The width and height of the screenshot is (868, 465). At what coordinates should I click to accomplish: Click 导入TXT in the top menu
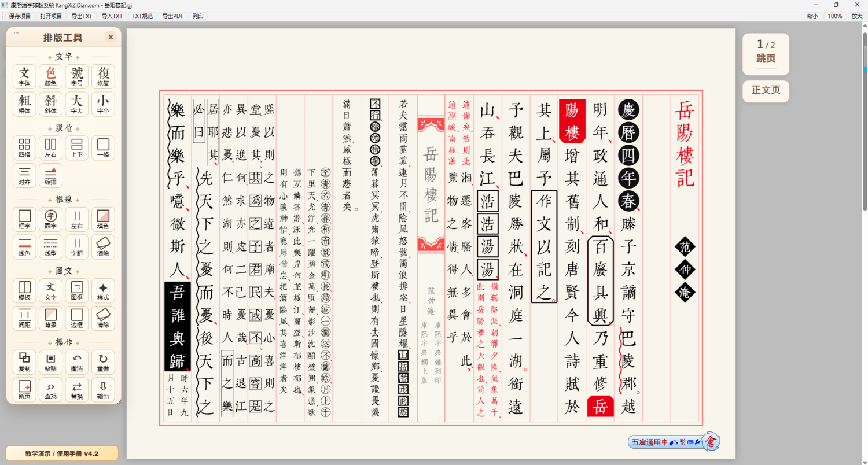point(112,16)
